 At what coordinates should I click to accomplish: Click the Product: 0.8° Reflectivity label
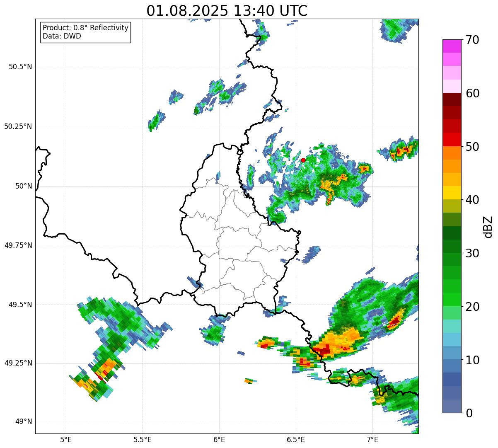86,28
